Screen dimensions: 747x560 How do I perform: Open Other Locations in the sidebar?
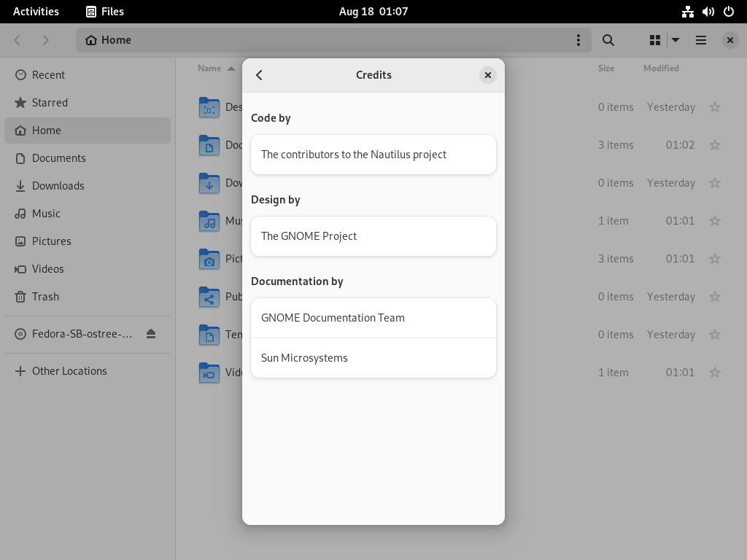click(88, 371)
